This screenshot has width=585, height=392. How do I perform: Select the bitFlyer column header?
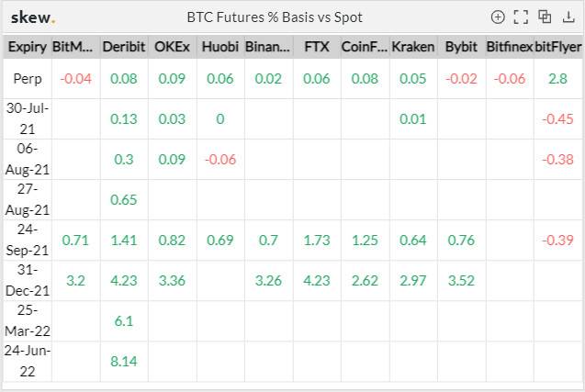tap(558, 47)
